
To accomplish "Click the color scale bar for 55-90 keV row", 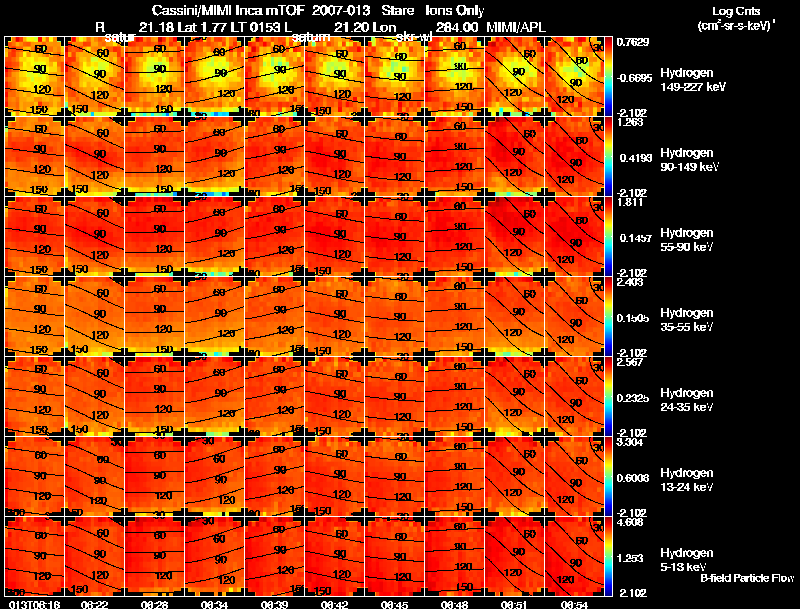I will coord(608,236).
